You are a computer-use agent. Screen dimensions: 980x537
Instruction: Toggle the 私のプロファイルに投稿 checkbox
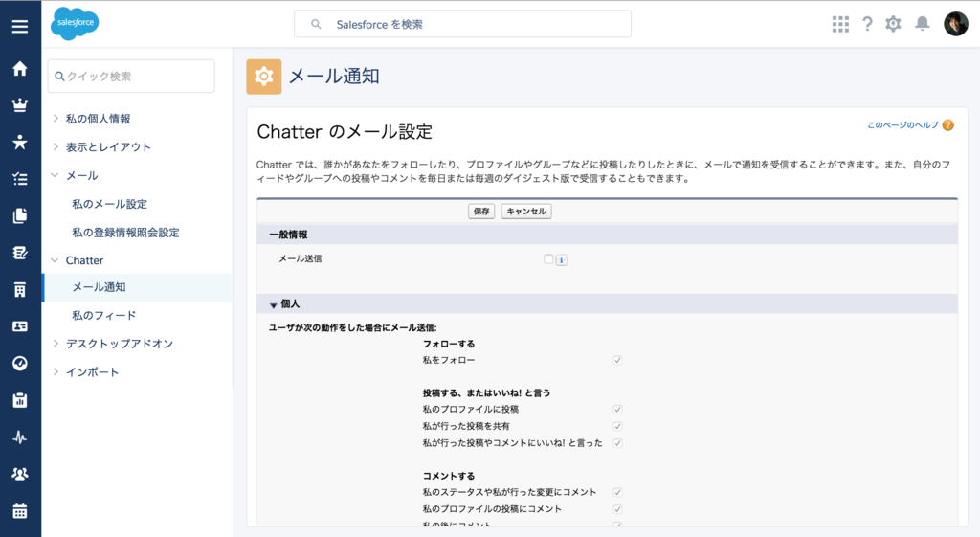click(617, 410)
